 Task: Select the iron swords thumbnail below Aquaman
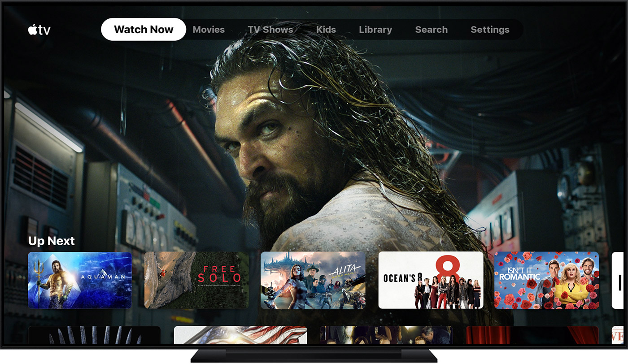tap(94, 335)
